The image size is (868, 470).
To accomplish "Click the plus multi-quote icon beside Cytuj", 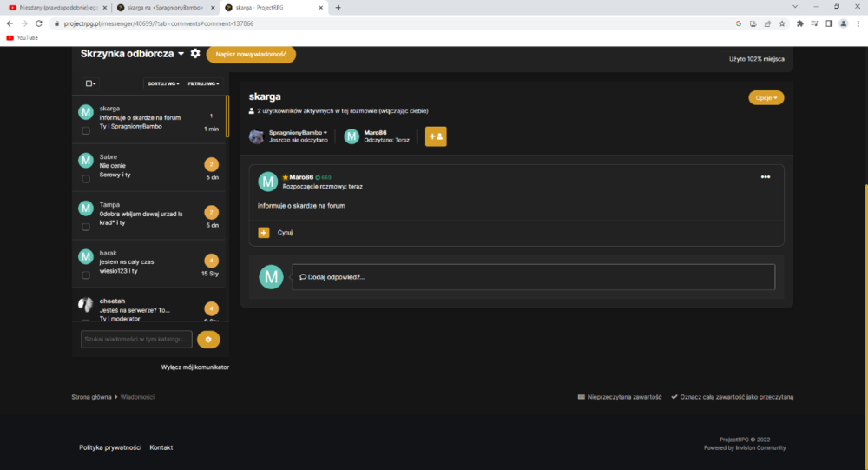I will click(x=264, y=233).
